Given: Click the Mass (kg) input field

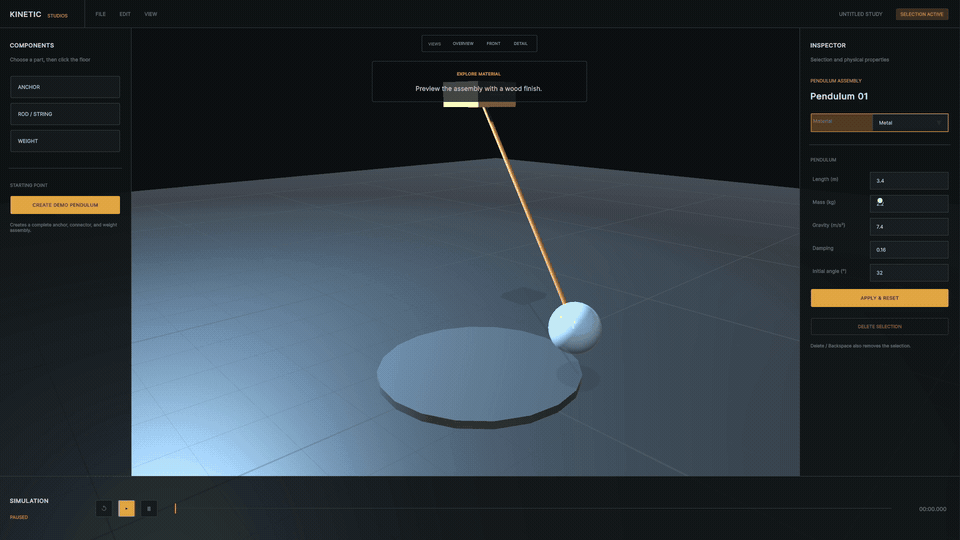Looking at the screenshot, I should tap(909, 203).
